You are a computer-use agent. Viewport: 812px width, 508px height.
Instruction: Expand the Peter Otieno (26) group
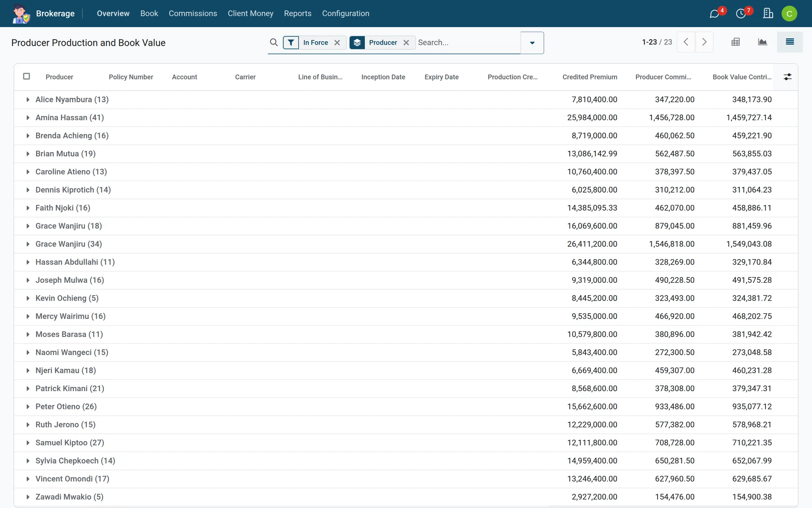(x=28, y=406)
